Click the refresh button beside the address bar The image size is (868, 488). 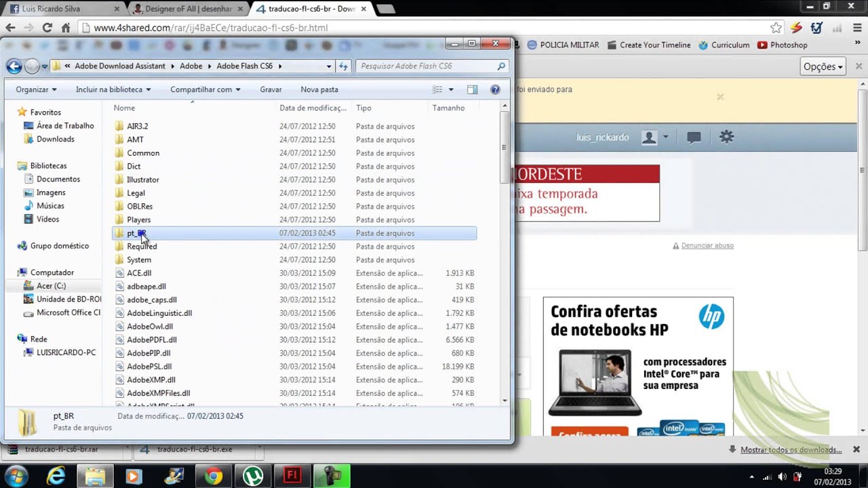343,66
